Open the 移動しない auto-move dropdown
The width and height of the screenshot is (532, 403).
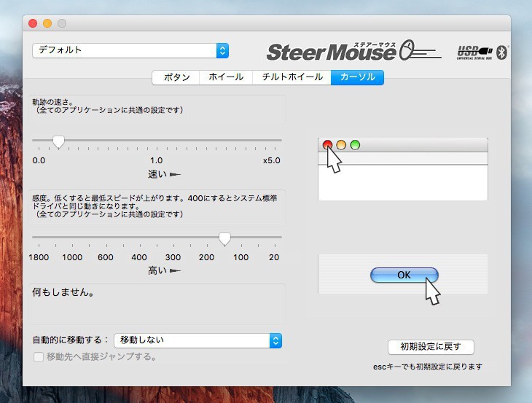coord(197,340)
